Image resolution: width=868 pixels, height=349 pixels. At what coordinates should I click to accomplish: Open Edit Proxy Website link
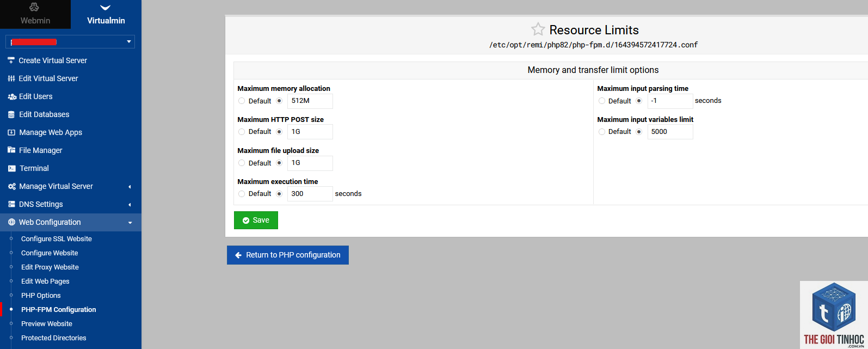coord(50,267)
